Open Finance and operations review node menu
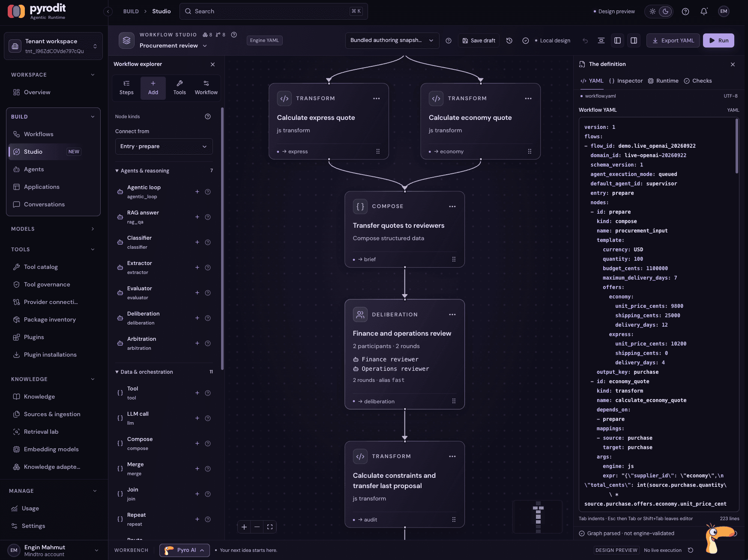Viewport: 748px width, 560px height. coord(452,315)
